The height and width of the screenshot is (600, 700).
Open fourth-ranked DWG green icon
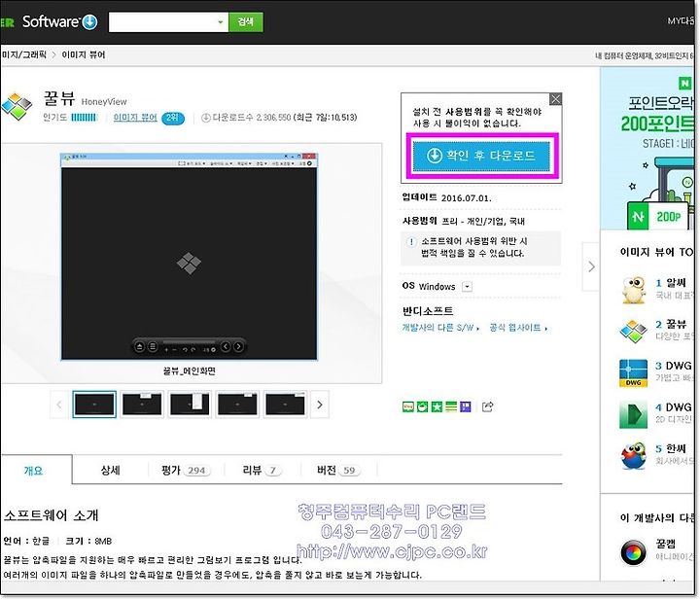634,414
